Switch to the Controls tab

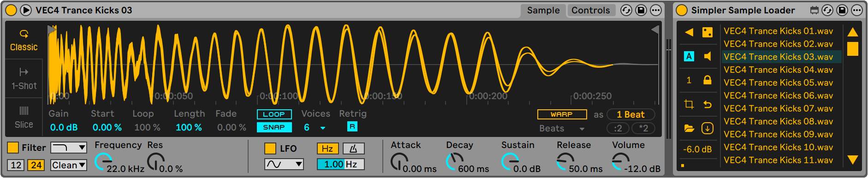[591, 10]
